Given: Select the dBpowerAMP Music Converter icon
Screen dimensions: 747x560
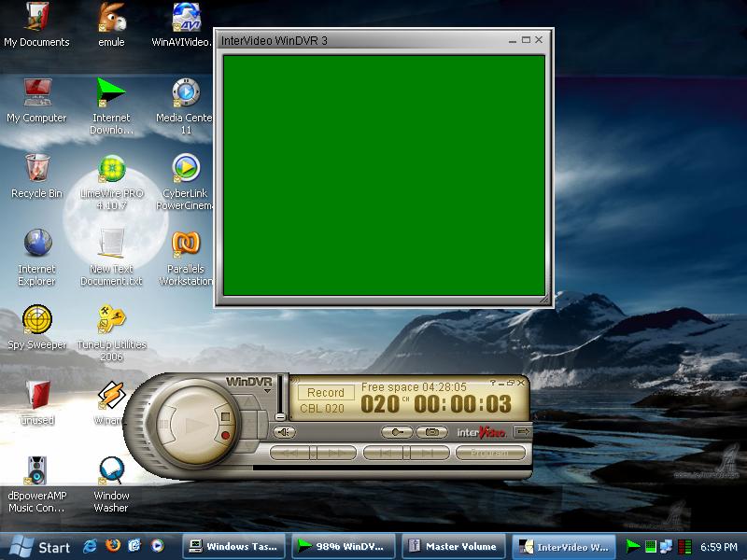Looking at the screenshot, I should pos(36,484).
